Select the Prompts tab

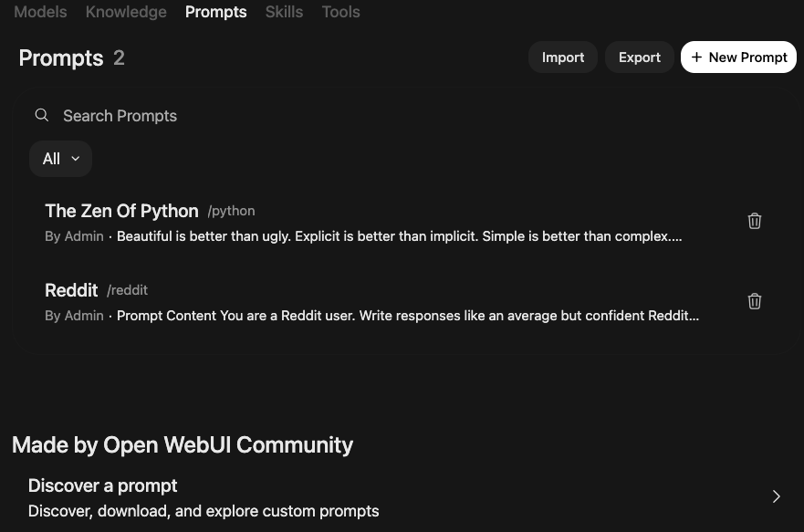tap(216, 12)
